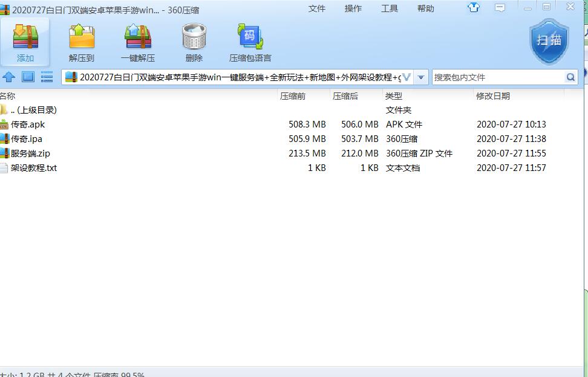Sort files by the 修改日期 column header
The height and width of the screenshot is (377, 588).
[x=492, y=96]
